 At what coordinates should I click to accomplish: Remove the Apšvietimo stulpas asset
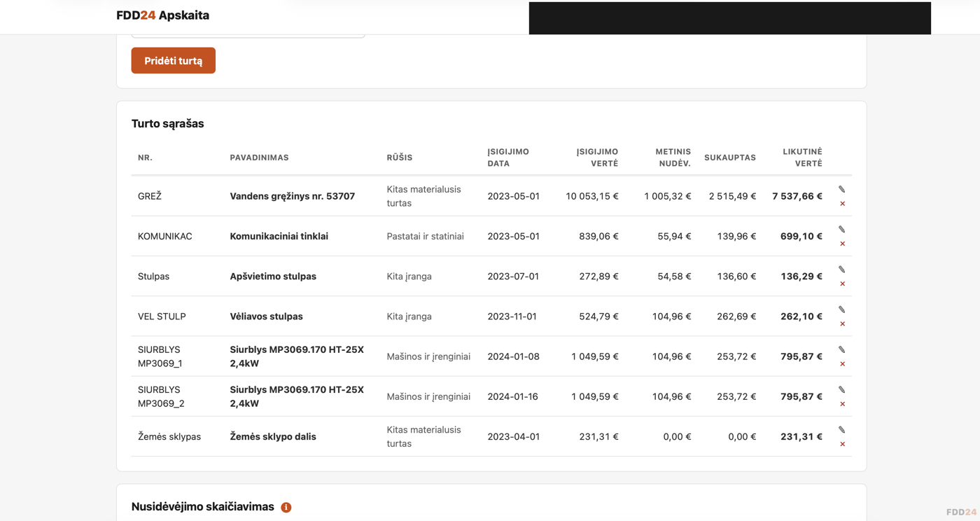842,284
